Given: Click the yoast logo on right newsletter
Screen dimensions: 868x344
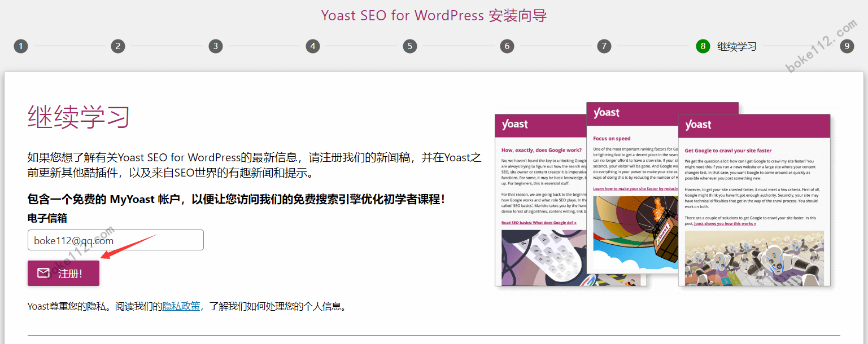Looking at the screenshot, I should pyautogui.click(x=698, y=125).
